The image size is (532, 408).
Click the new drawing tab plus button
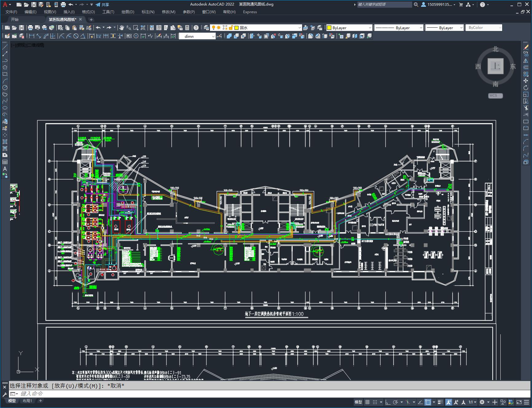[91, 20]
